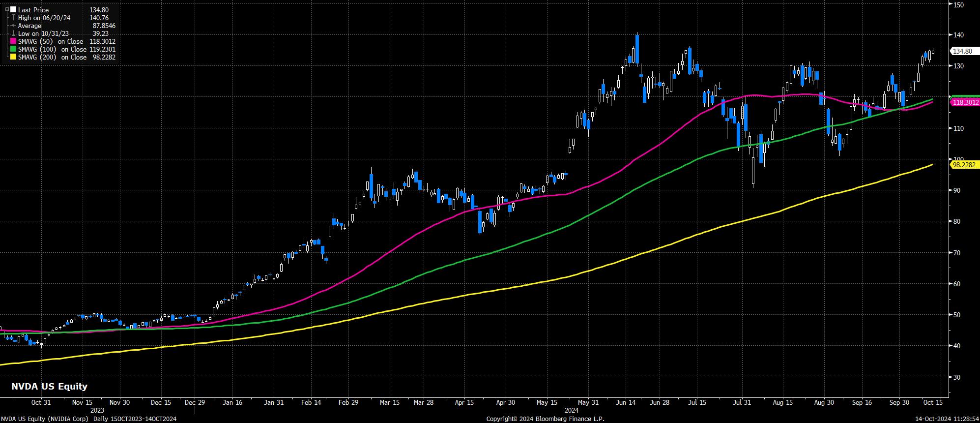Click the 'NVDA US Equity' chart title

(49, 387)
